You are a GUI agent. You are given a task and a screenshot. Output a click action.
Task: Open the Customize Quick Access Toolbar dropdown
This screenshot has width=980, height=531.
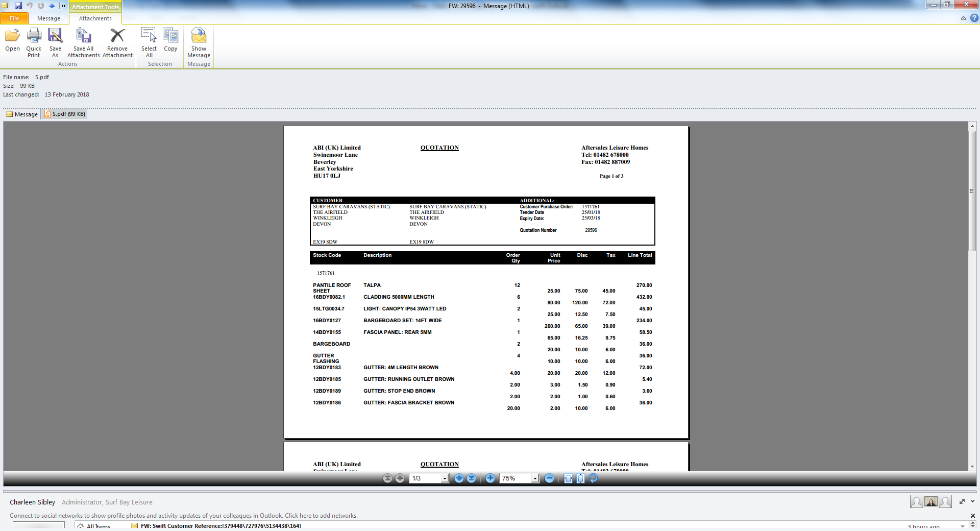point(63,6)
